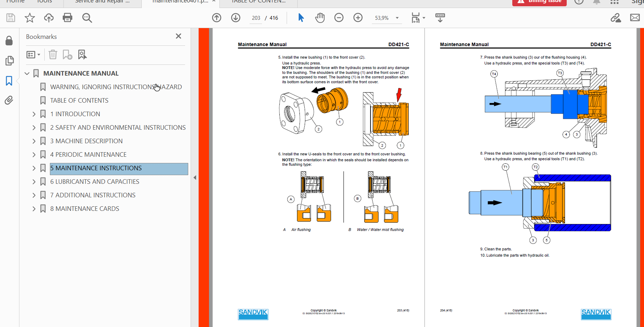Viewport: 644px width, 327px height.
Task: Click the Billing issue button
Action: pyautogui.click(x=539, y=2)
